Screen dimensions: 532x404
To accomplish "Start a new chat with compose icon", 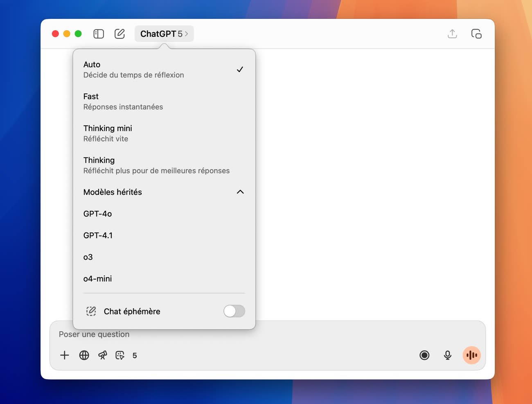I will 119,34.
